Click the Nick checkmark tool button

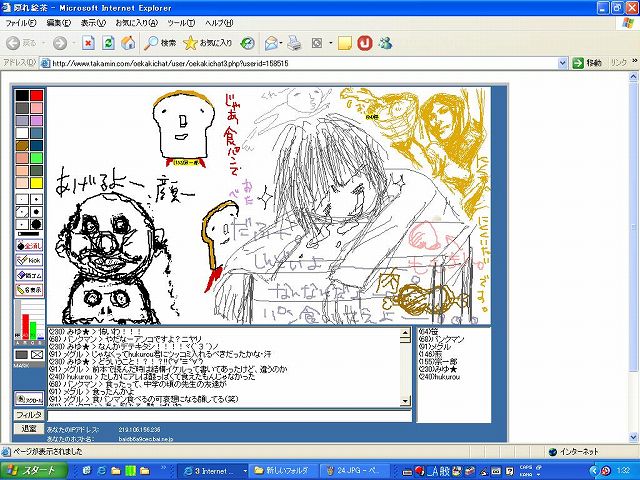click(x=29, y=260)
